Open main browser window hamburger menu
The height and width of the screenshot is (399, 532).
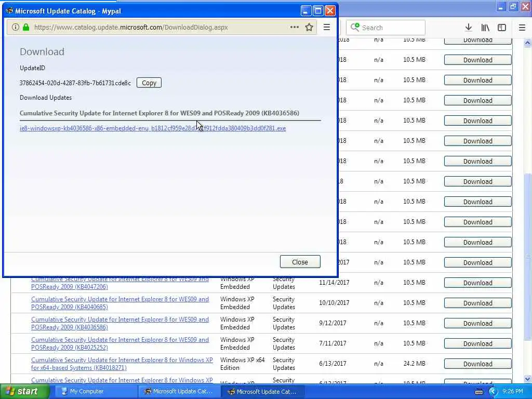click(522, 28)
